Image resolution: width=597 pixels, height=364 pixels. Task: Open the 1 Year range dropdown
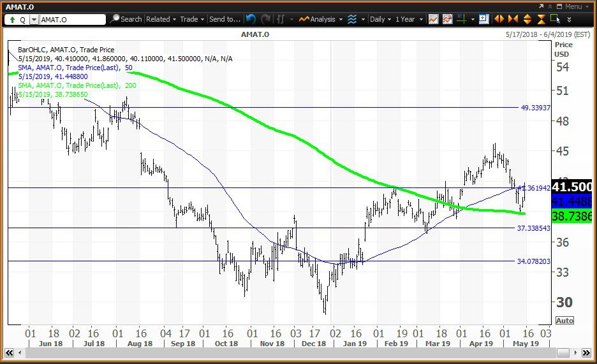pyautogui.click(x=409, y=19)
